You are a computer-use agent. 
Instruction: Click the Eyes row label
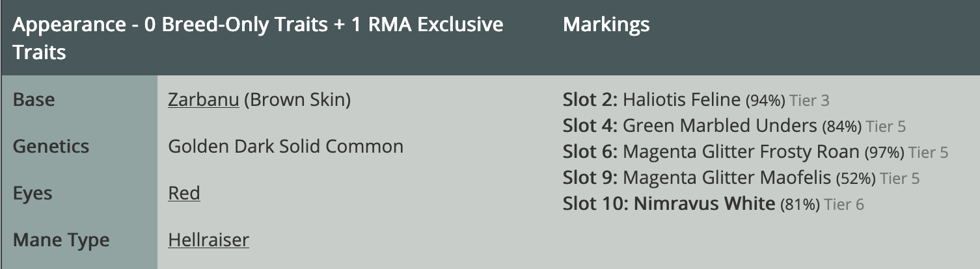(x=33, y=194)
